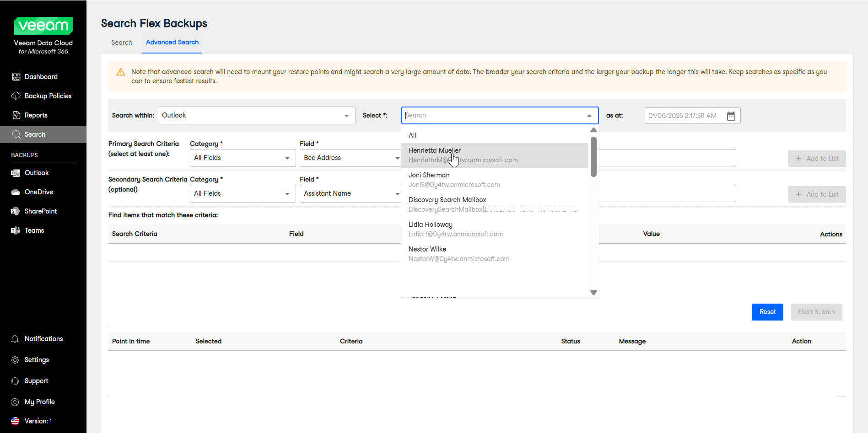Screen dimensions: 868x433
Task: Open the Teams backups icon
Action: pyautogui.click(x=16, y=230)
